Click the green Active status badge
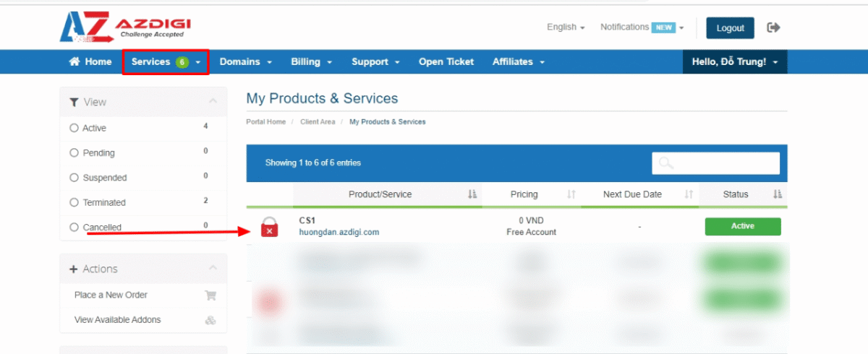Screen dimensions: 868x354 click(742, 226)
